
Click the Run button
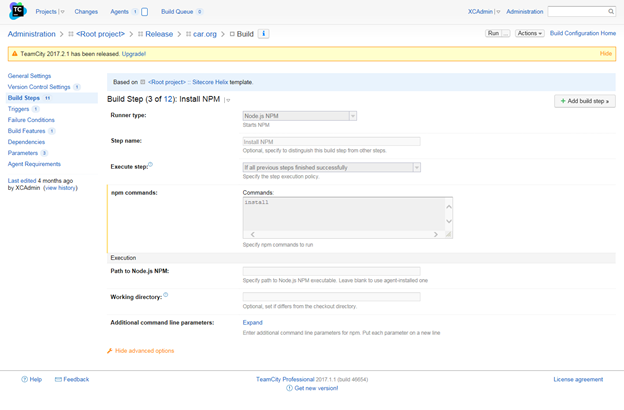(x=493, y=33)
